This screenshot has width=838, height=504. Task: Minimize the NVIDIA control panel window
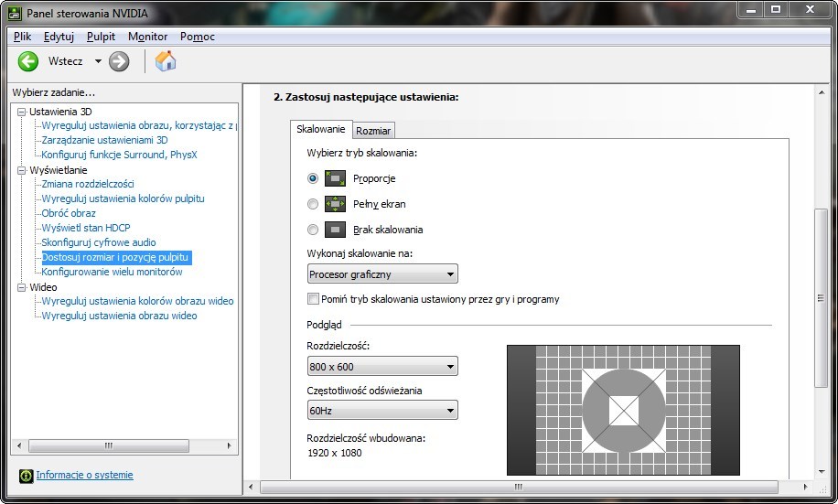pyautogui.click(x=750, y=9)
